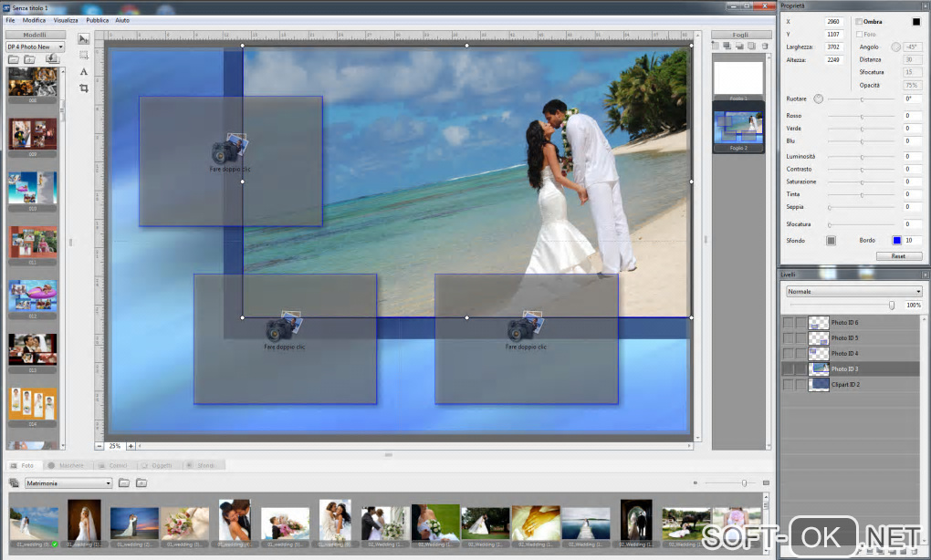Viewport: 931px width, 560px height.
Task: Click the import templates folder icon with arrow
Action: [x=52, y=59]
